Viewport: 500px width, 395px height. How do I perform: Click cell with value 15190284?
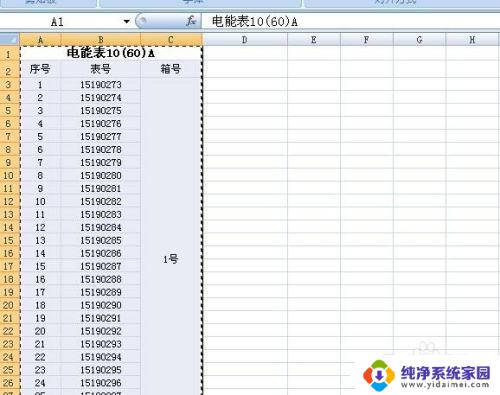point(101,228)
